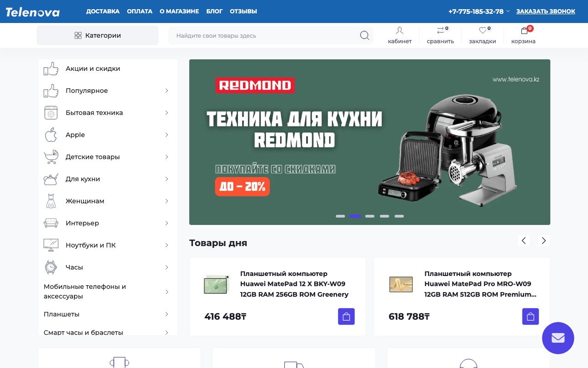Viewport: 588px width, 368px height.
Task: Select the fourth banner slide indicator
Action: (384, 216)
